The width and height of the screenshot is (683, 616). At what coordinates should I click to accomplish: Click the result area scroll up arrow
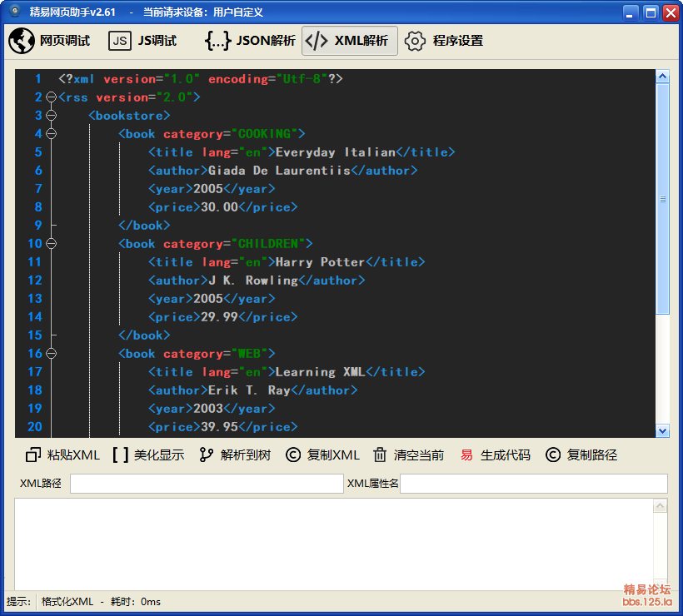click(x=661, y=505)
